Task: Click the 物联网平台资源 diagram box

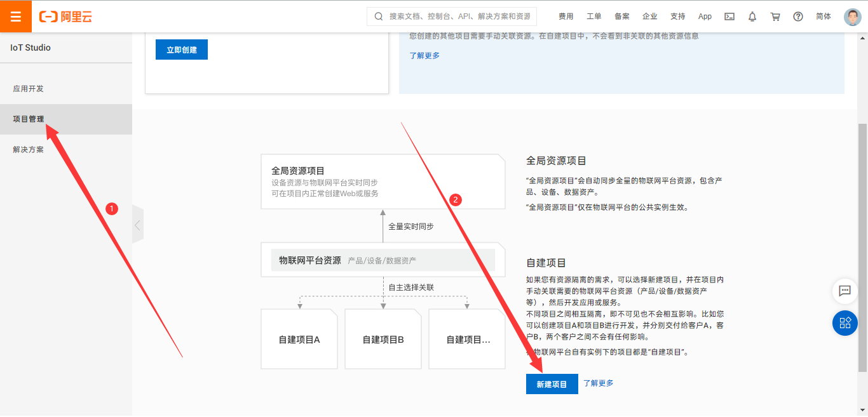Action: pos(383,260)
